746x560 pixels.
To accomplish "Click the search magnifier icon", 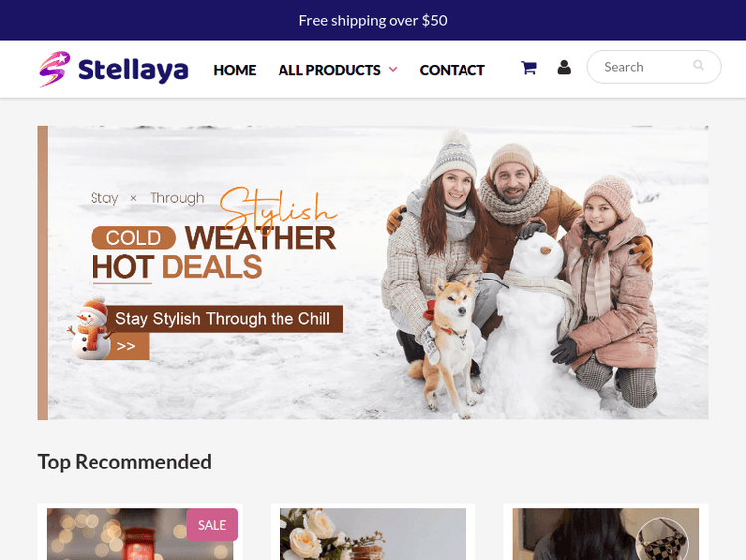I will (x=698, y=66).
